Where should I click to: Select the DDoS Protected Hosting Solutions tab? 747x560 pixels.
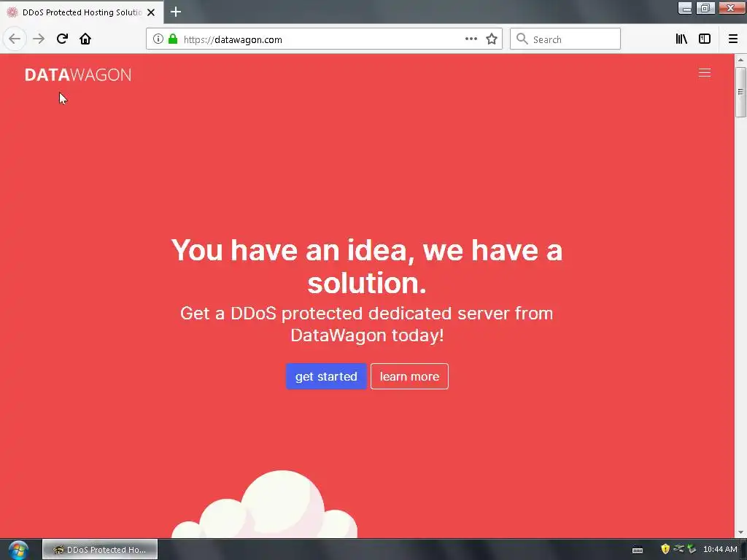tap(82, 12)
